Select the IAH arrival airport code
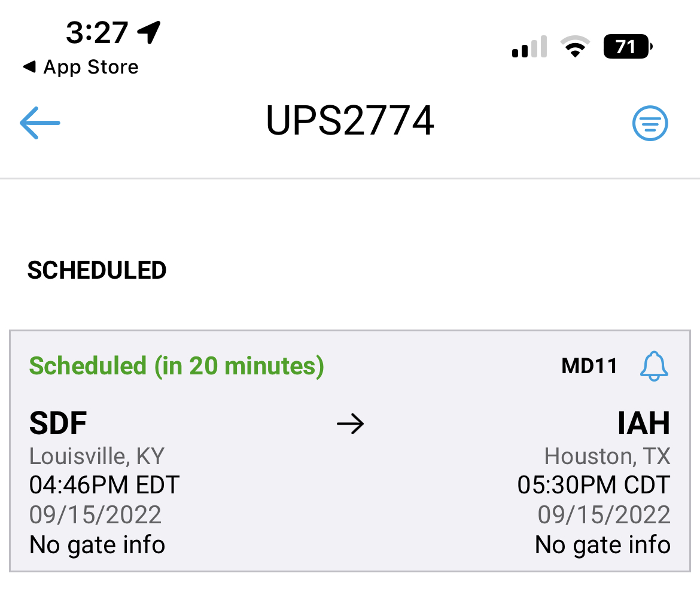700x616 pixels. click(643, 424)
